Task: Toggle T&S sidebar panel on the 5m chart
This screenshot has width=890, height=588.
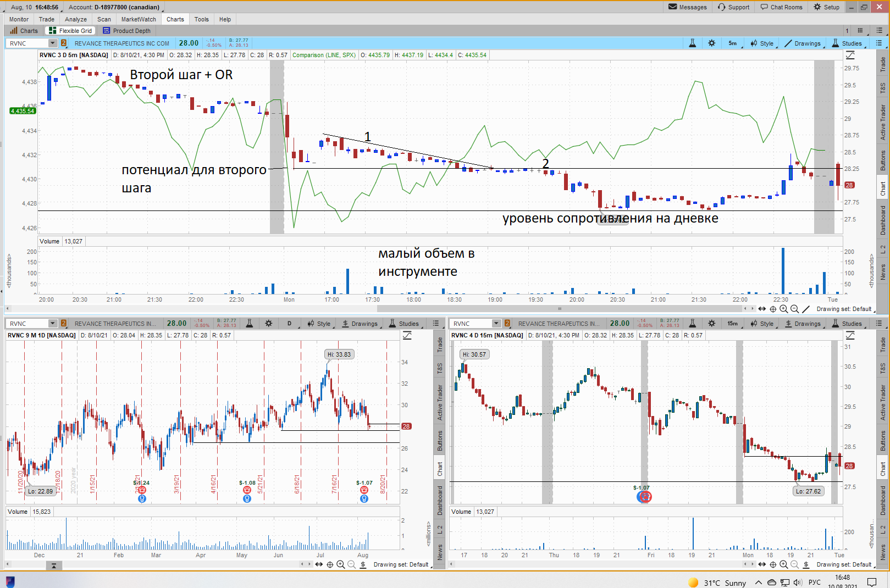Action: (x=883, y=88)
